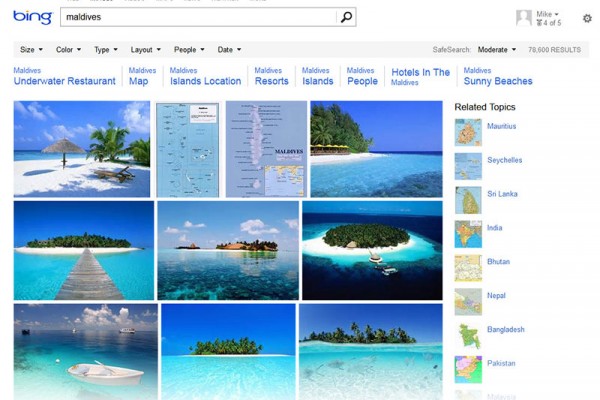Open the Date filter menu
The image size is (600, 400).
click(x=229, y=49)
